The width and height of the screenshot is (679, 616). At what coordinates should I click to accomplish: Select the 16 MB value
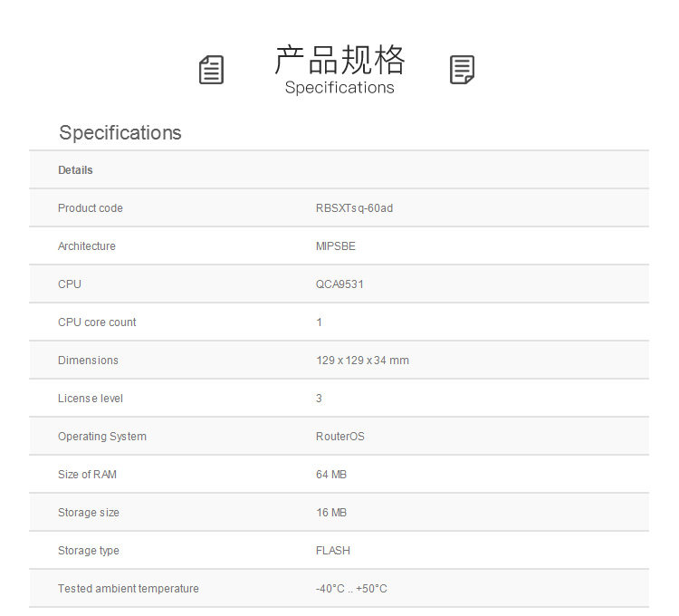[x=331, y=513]
